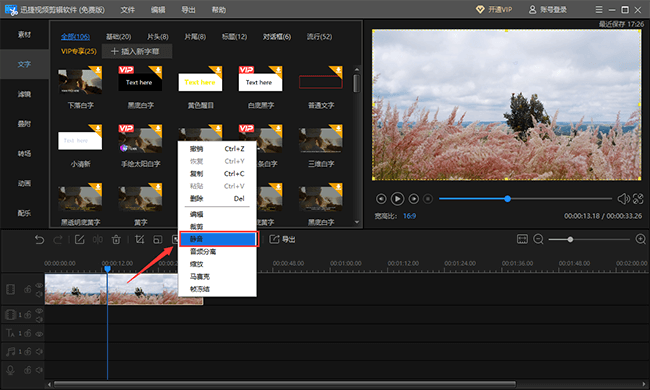Lock the text track
The width and height of the screenshot is (650, 390).
[x=28, y=333]
